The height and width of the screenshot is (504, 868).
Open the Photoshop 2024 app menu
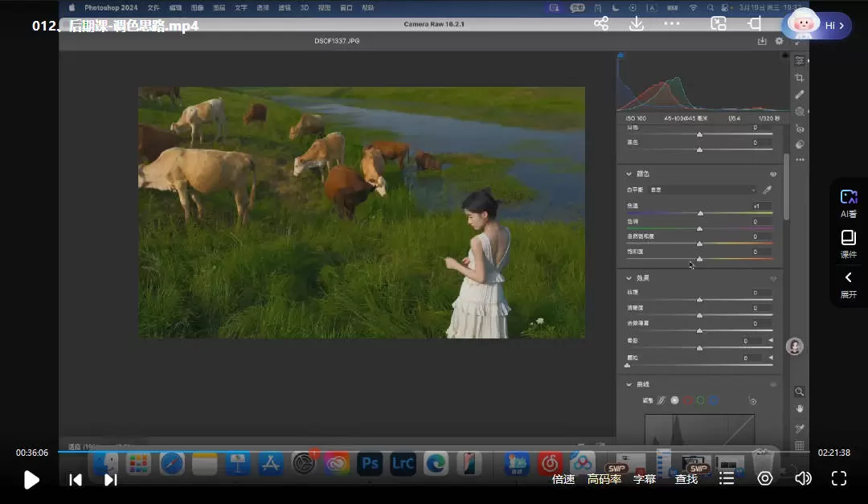coord(111,8)
